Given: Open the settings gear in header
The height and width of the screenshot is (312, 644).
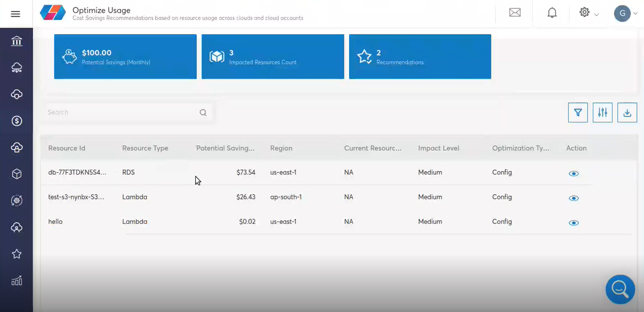Looking at the screenshot, I should click(x=584, y=12).
